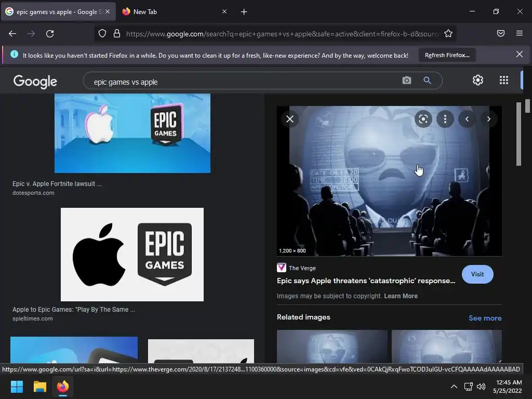The height and width of the screenshot is (399, 532).
Task: Open the taskbar clock and date
Action: (x=508, y=387)
